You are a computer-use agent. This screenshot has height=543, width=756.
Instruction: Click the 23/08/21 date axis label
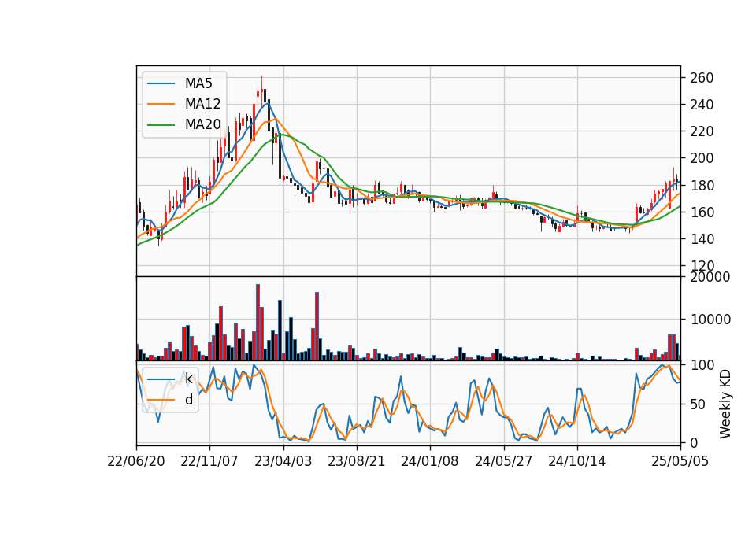356,461
